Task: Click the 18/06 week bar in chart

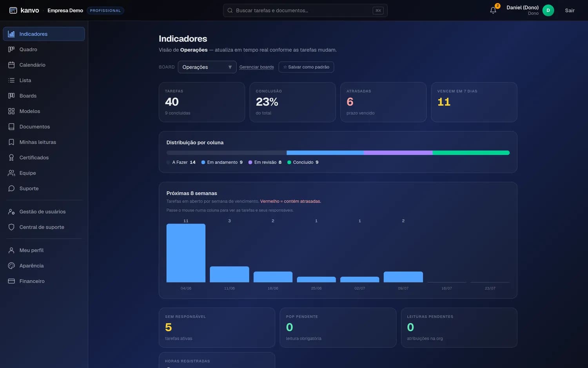Action: 273,277
